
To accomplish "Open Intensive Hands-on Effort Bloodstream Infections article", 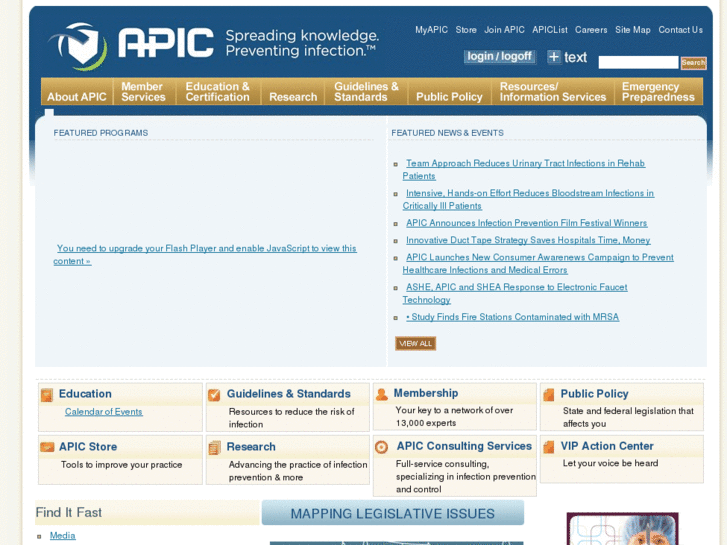I will click(x=528, y=199).
